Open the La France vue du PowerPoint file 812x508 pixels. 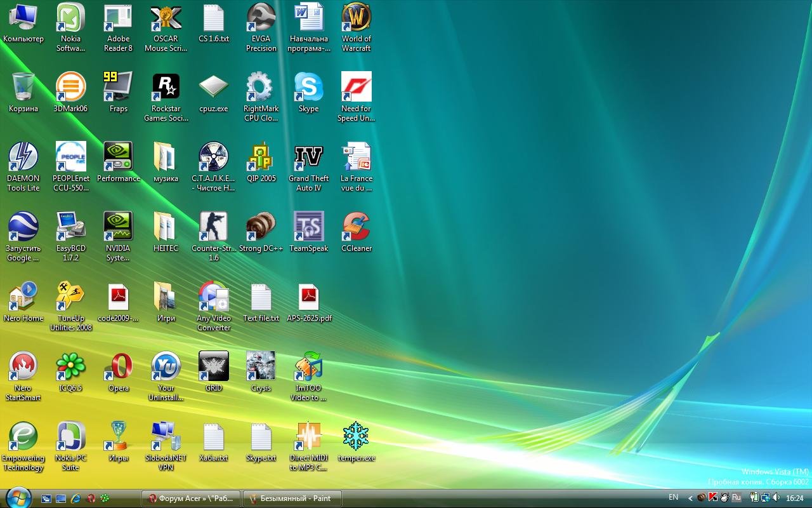click(x=357, y=157)
